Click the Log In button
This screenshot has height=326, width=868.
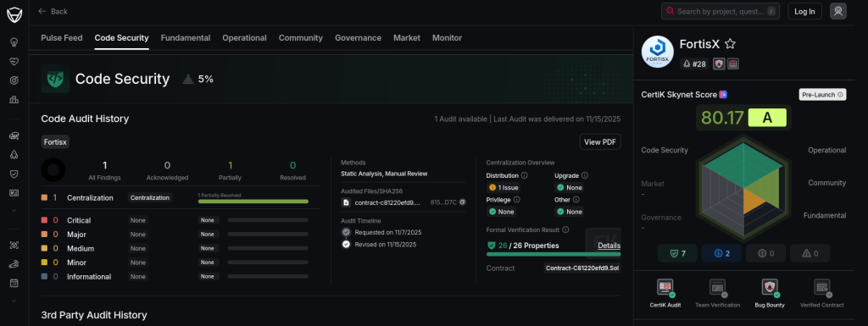point(805,11)
